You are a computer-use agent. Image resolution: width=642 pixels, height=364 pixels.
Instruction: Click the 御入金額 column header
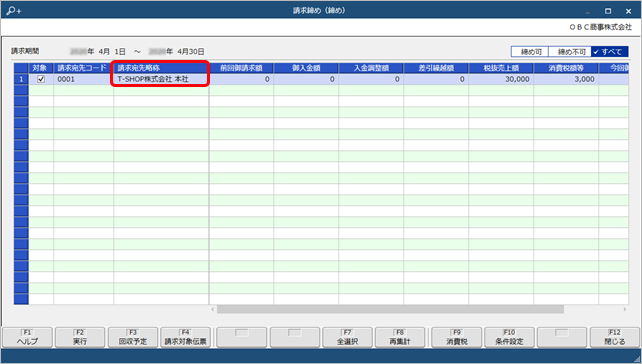click(x=306, y=68)
